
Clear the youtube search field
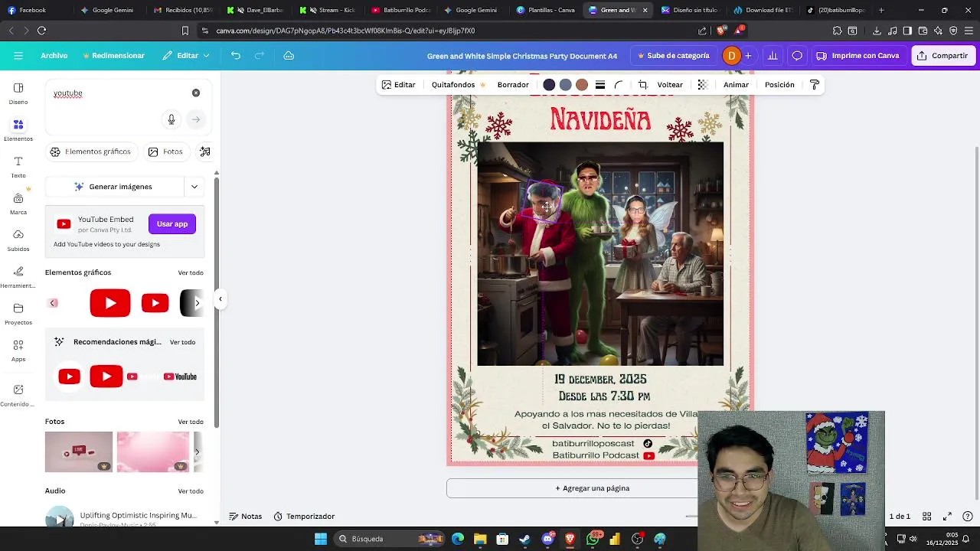[196, 93]
